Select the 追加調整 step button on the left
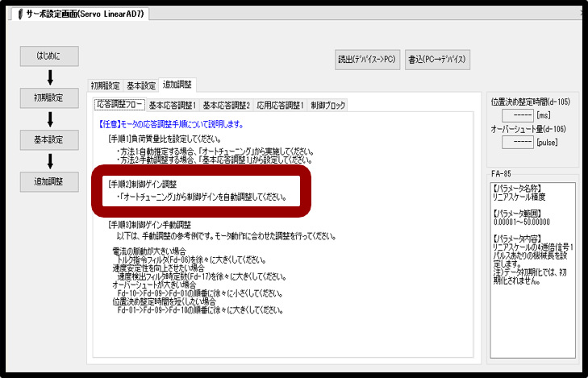 tap(48, 181)
